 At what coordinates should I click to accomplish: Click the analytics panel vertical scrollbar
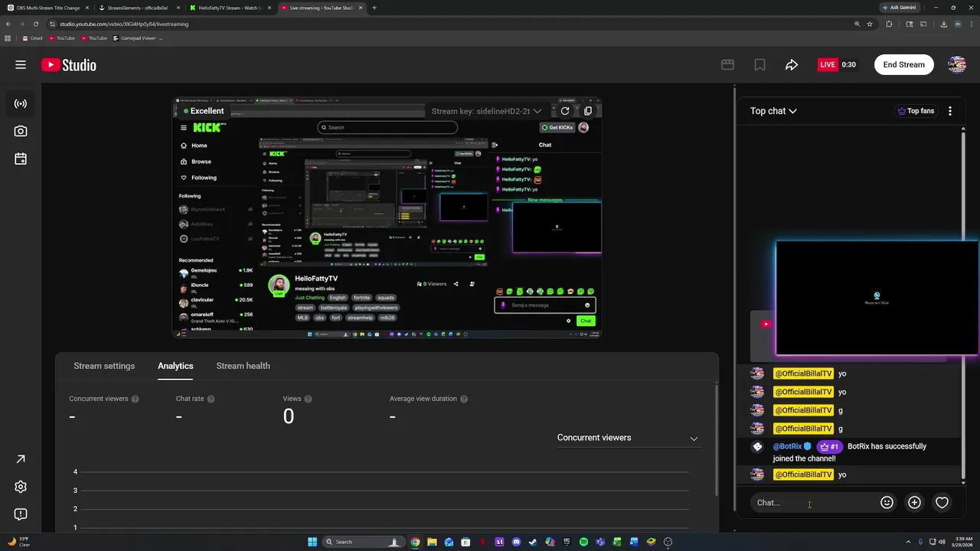[x=716, y=440]
